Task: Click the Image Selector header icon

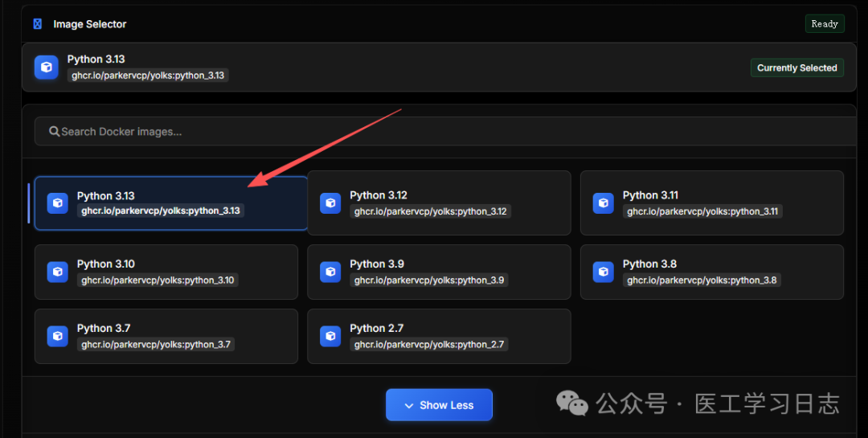Action: pyautogui.click(x=37, y=24)
